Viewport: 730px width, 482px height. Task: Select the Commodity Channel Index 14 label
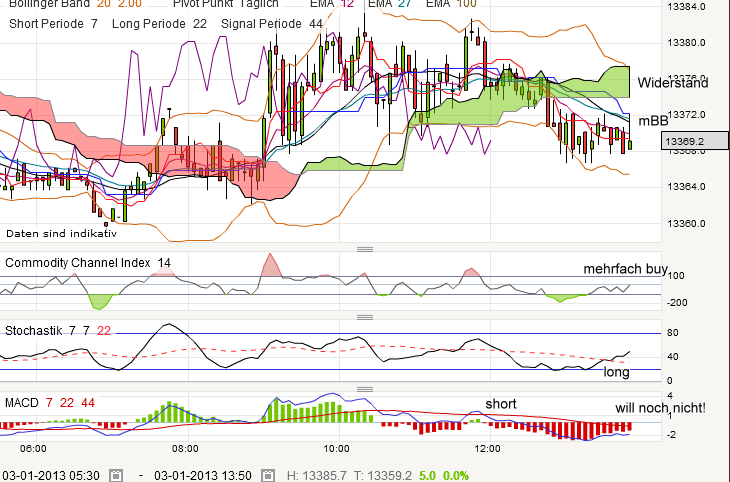pos(88,263)
